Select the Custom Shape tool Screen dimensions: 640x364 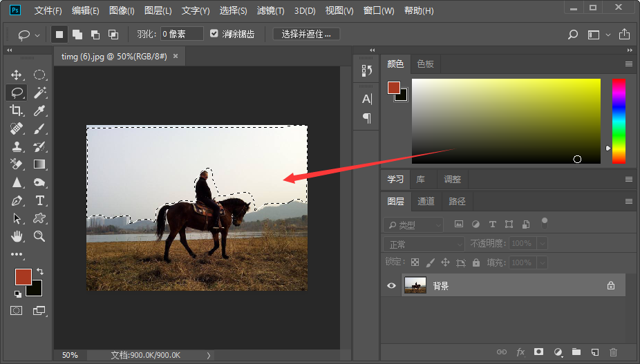pos(39,218)
